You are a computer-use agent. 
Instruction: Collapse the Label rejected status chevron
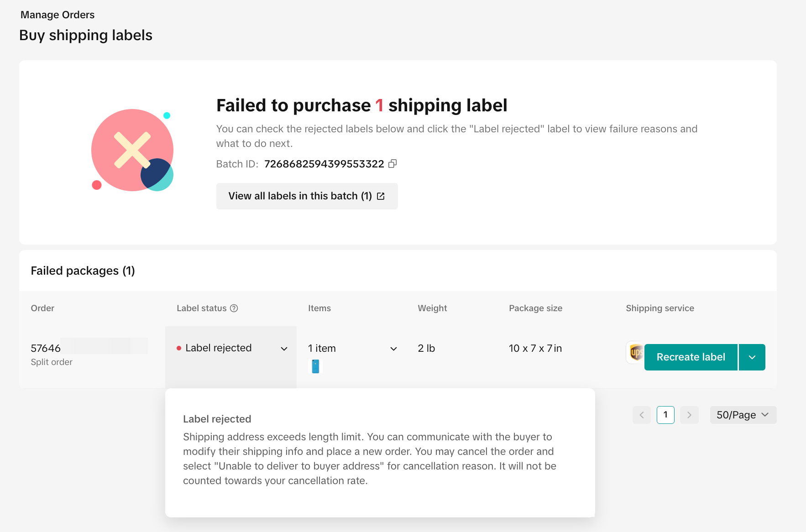(284, 349)
